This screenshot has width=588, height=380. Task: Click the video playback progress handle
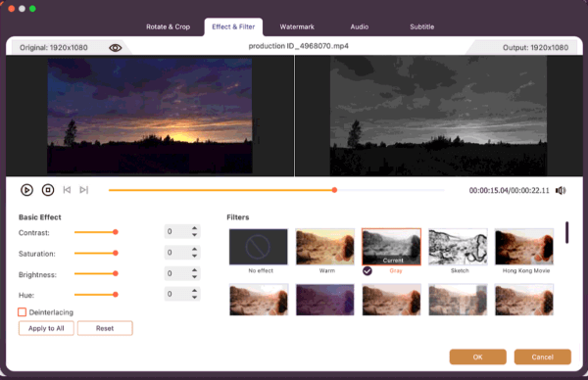(334, 190)
